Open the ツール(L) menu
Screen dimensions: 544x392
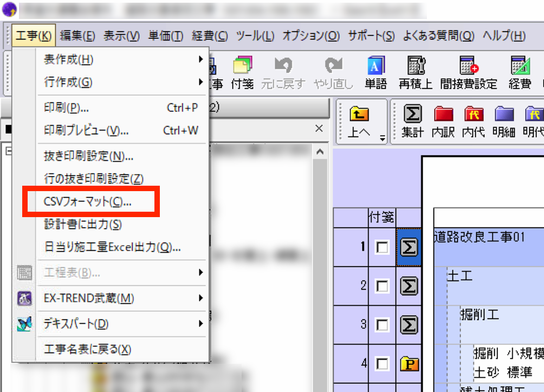[255, 36]
